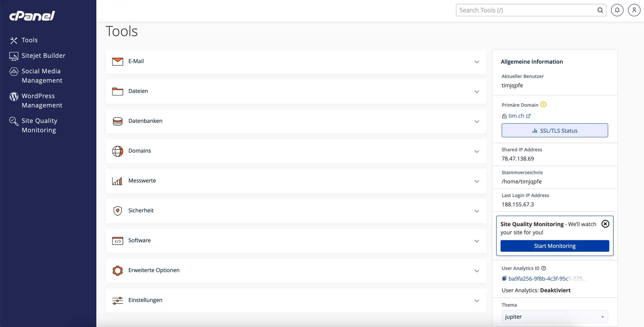This screenshot has width=644, height=327.
Task: Click the notifications bell icon
Action: click(617, 10)
